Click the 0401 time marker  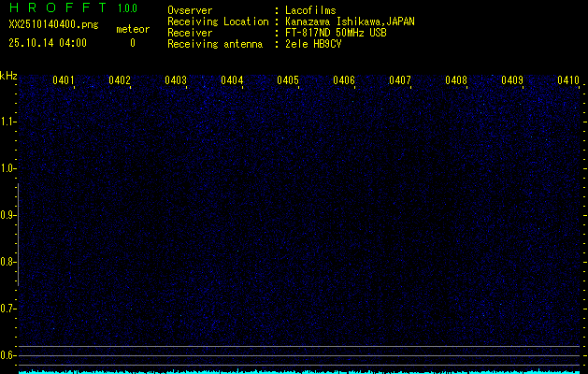click(64, 80)
